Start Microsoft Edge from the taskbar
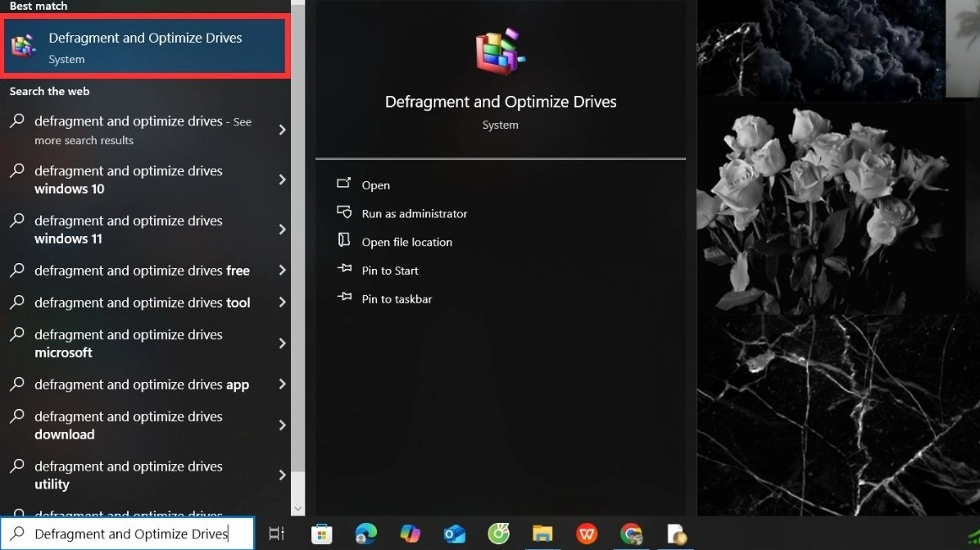980x550 pixels. pyautogui.click(x=361, y=534)
